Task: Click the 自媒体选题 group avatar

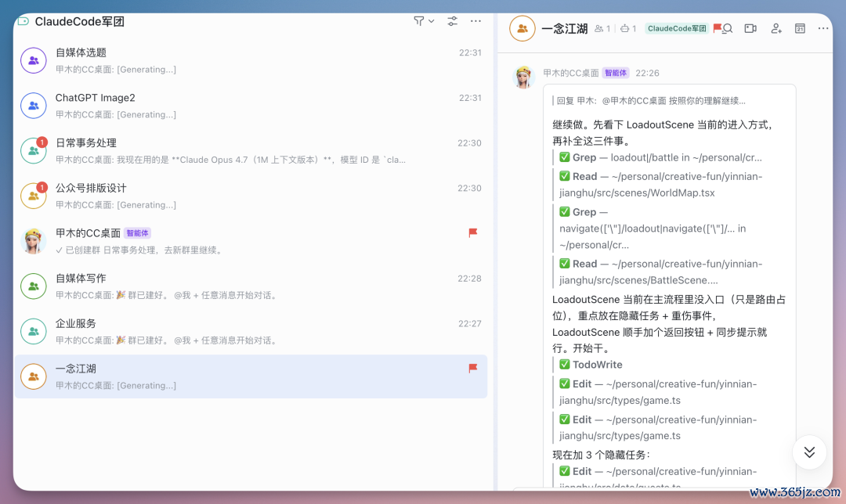Action: [x=34, y=60]
